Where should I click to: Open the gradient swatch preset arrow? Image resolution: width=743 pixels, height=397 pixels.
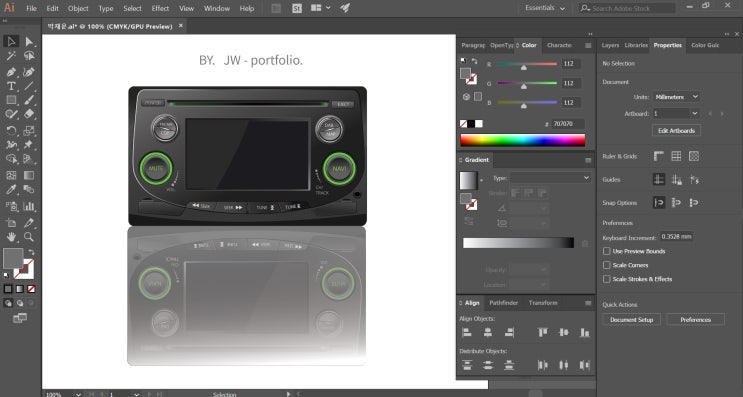click(481, 180)
